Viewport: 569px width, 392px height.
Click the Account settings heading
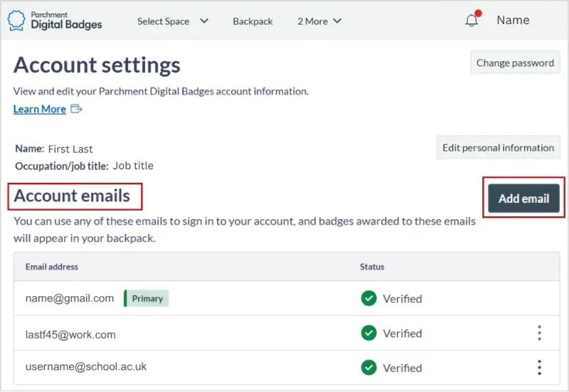(x=97, y=65)
